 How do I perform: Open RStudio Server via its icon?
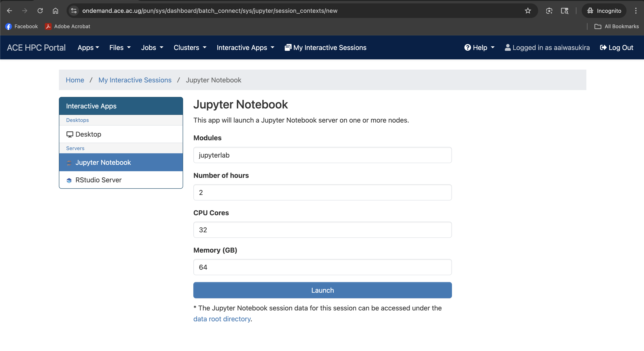(69, 180)
